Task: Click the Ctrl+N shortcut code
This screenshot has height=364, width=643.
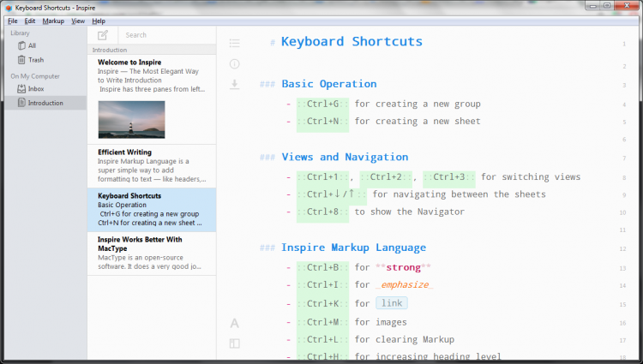Action: (x=322, y=122)
